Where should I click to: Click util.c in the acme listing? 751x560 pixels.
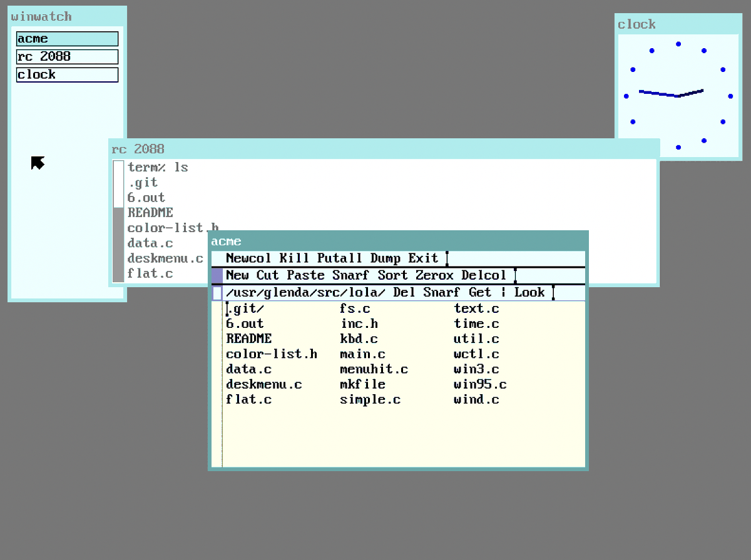476,339
